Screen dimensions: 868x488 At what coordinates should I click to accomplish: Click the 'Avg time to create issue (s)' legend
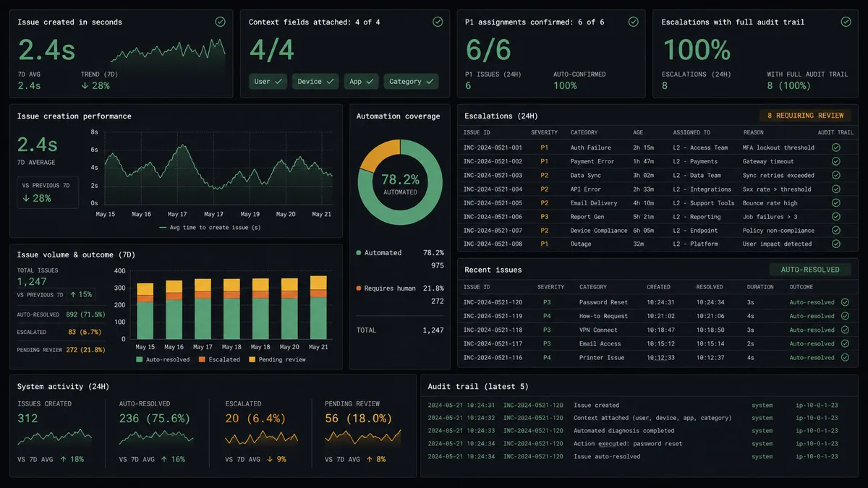(x=210, y=227)
